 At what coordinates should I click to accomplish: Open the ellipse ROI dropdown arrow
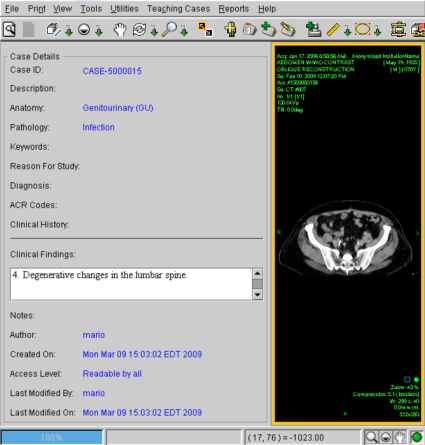[x=377, y=32]
